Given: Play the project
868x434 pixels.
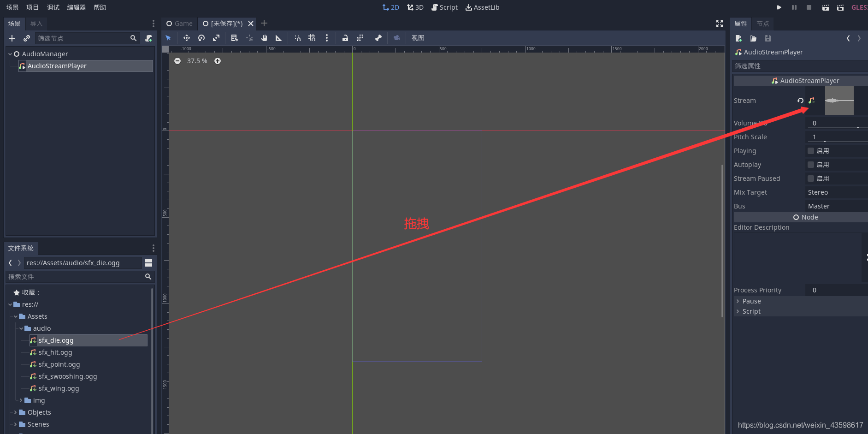Looking at the screenshot, I should tap(779, 7).
